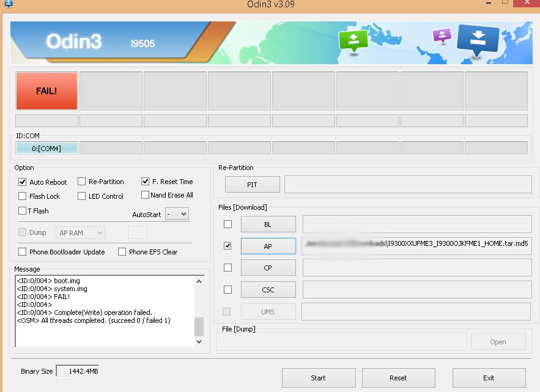Screen dimensions: 540x392
Task: Tick the CP file checkbox
Action: (x=227, y=268)
